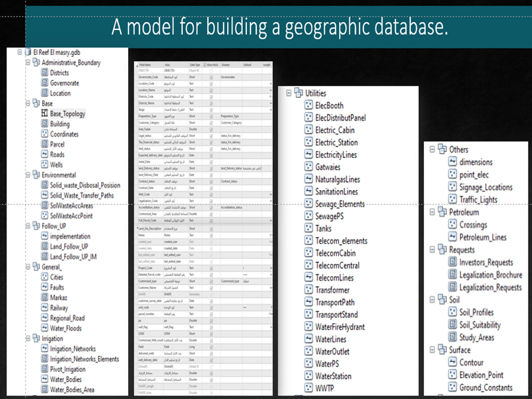This screenshot has width=532, height=399.
Task: Click the Contour line feature icon
Action: coord(452,362)
